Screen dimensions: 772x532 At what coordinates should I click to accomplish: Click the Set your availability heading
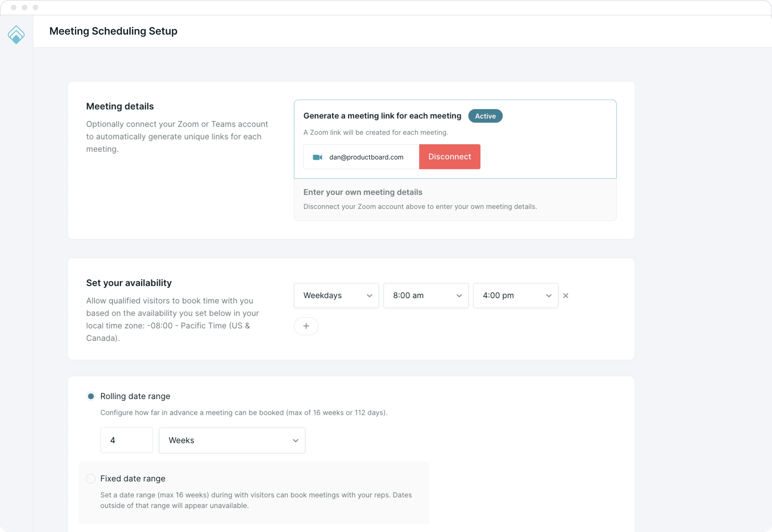pyautogui.click(x=129, y=283)
